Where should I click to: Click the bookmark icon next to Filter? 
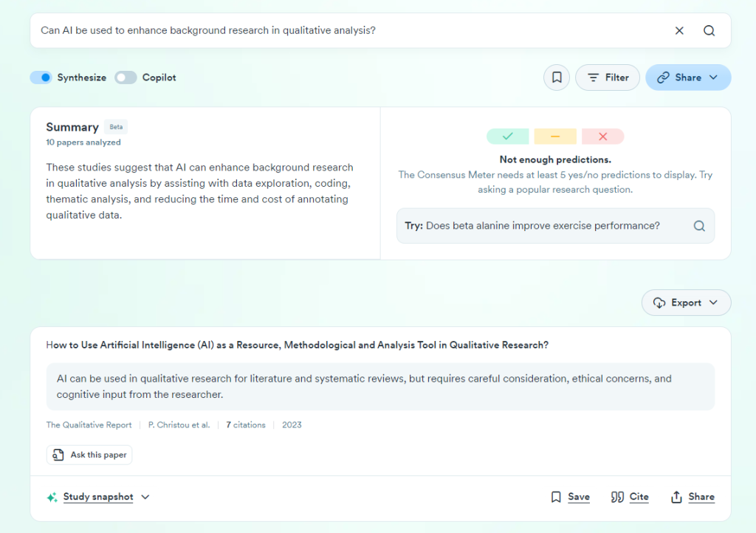pos(557,77)
